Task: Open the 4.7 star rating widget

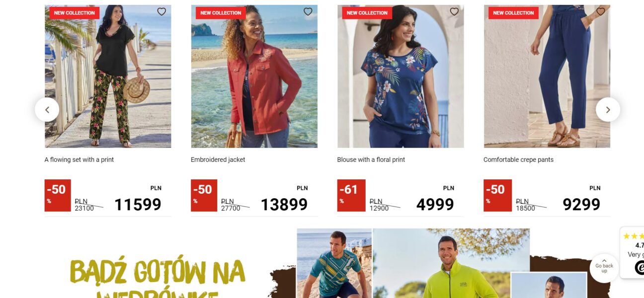Action: point(632,252)
